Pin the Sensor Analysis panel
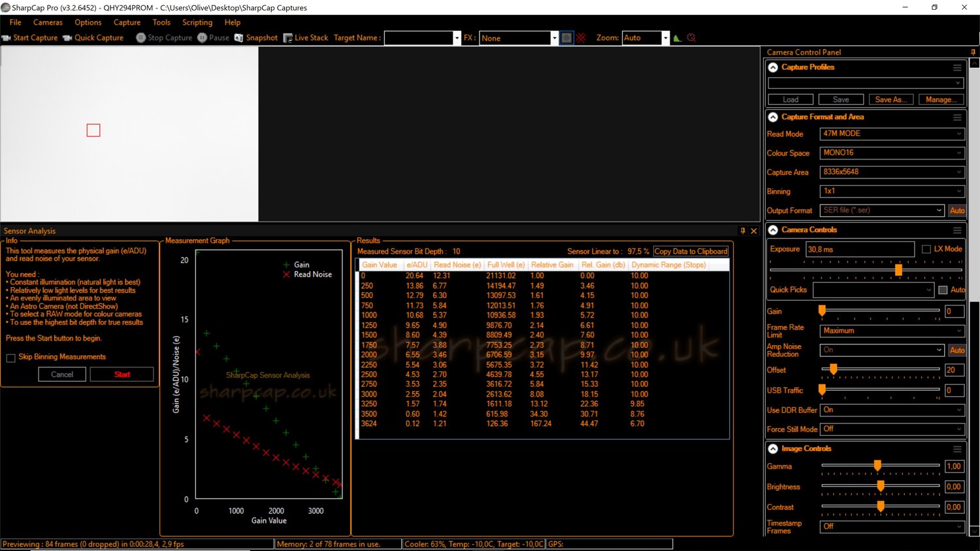This screenshot has width=980, height=551. coord(742,231)
